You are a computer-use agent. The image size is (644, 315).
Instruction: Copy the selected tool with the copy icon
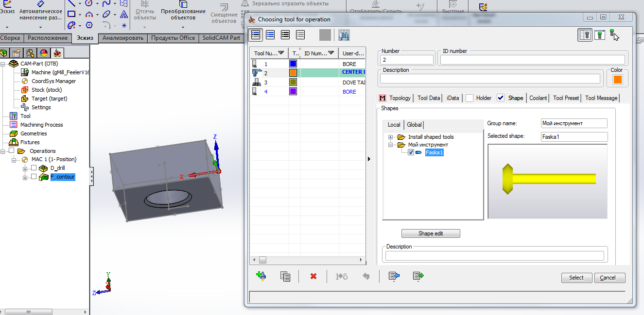click(285, 276)
